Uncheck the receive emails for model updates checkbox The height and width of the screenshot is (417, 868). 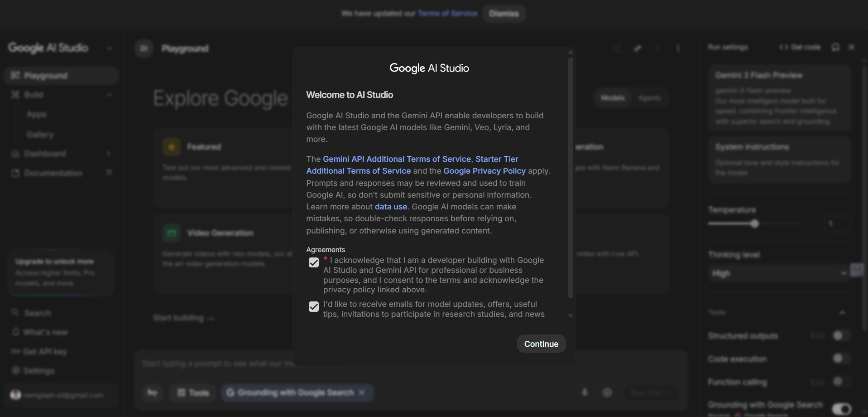click(x=314, y=307)
